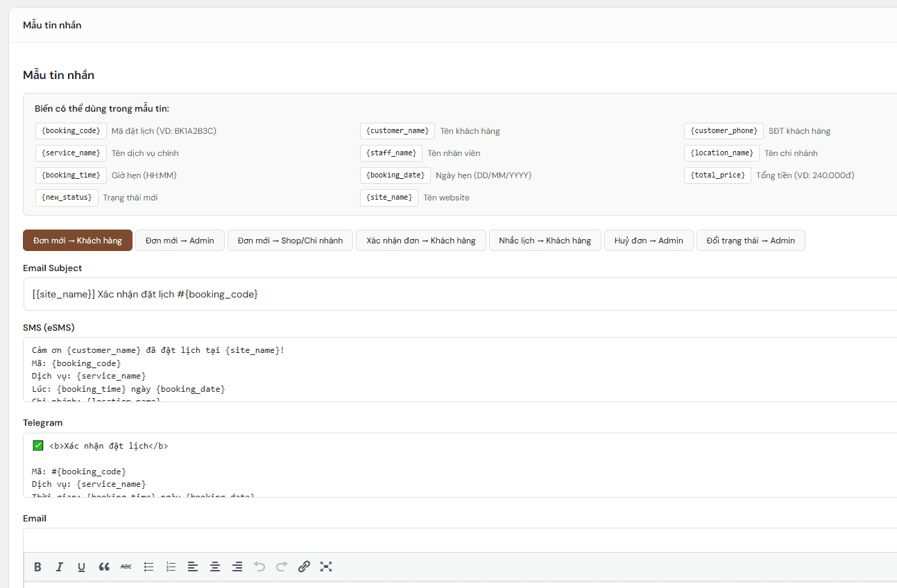The height and width of the screenshot is (588, 897).
Task: Click into the Email Subject field
Action: pos(458,294)
